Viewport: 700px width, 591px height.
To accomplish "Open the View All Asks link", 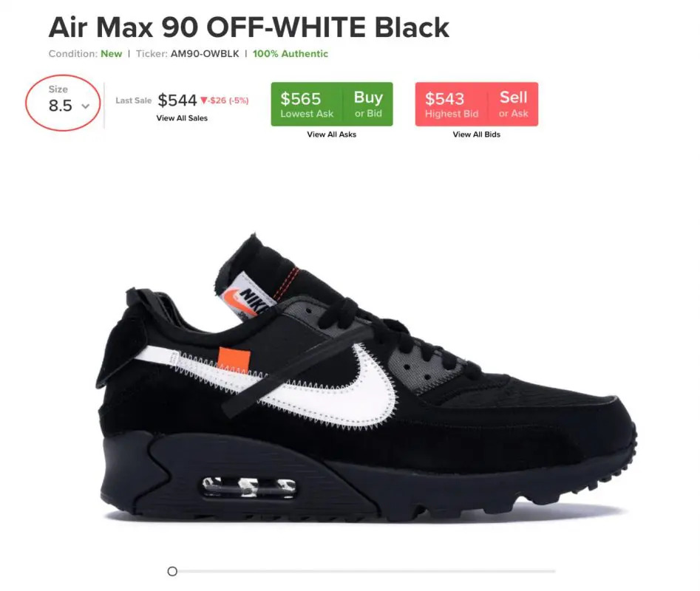I will point(332,134).
